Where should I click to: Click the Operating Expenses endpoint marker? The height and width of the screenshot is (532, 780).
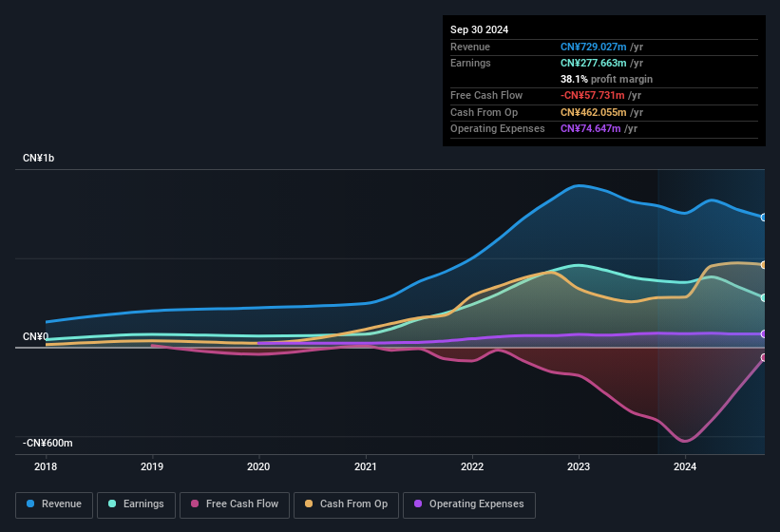pyautogui.click(x=764, y=334)
